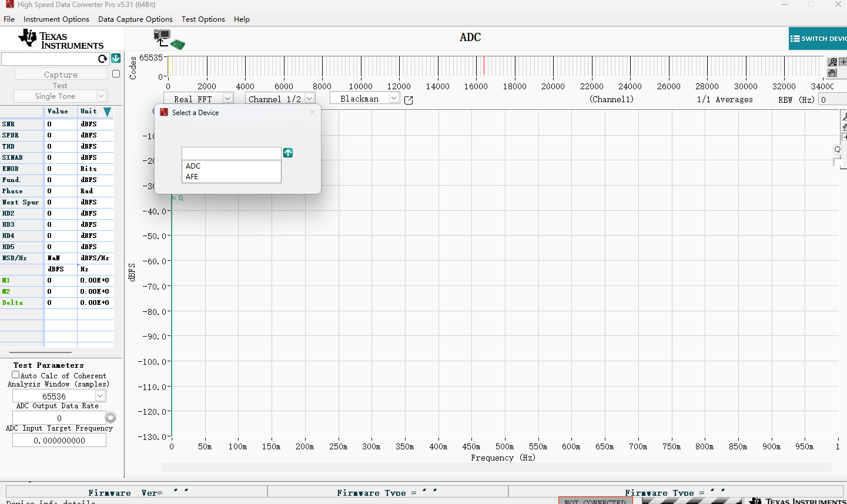Open the Single Tone test dropdown
Viewport: 847px width, 504px height.
101,96
